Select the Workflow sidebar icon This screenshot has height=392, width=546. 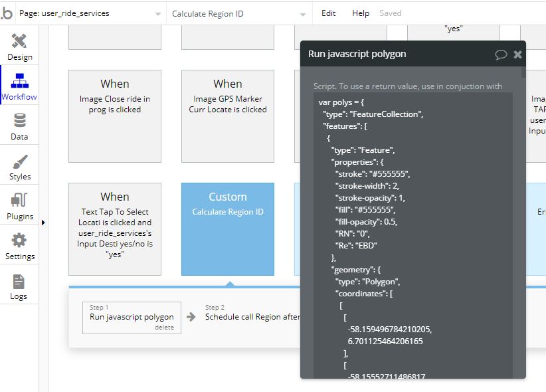(19, 86)
